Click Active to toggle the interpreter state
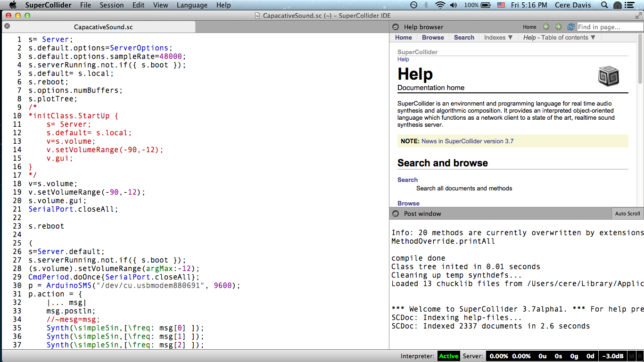Image resolution: width=644 pixels, height=362 pixels. click(448, 356)
